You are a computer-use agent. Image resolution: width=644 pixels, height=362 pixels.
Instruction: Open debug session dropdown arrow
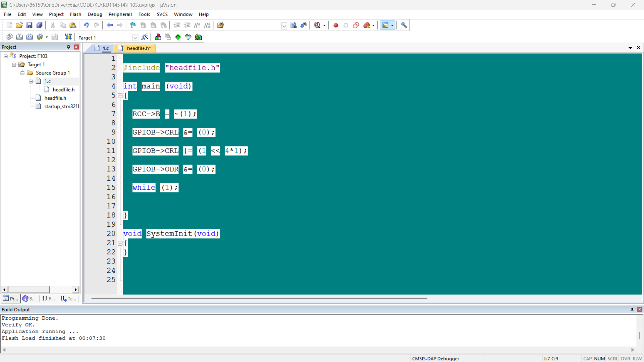coord(324,25)
